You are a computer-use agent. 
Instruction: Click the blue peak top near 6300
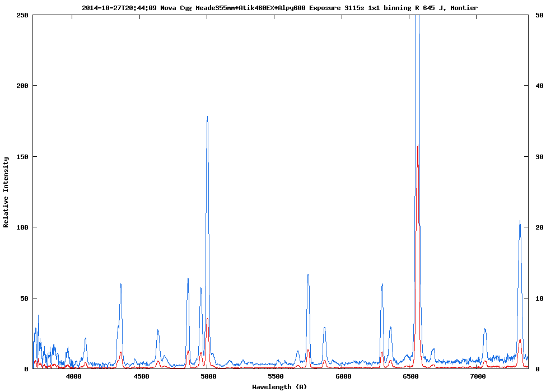[x=382, y=284]
